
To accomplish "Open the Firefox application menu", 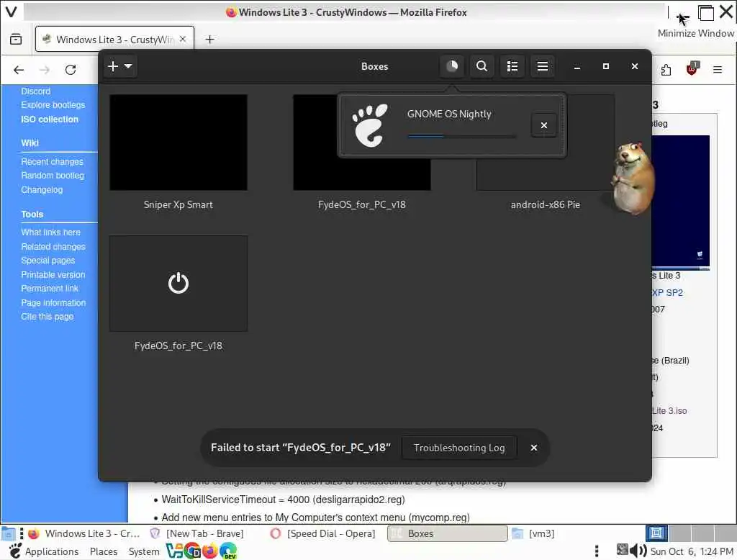I will pyautogui.click(x=718, y=70).
